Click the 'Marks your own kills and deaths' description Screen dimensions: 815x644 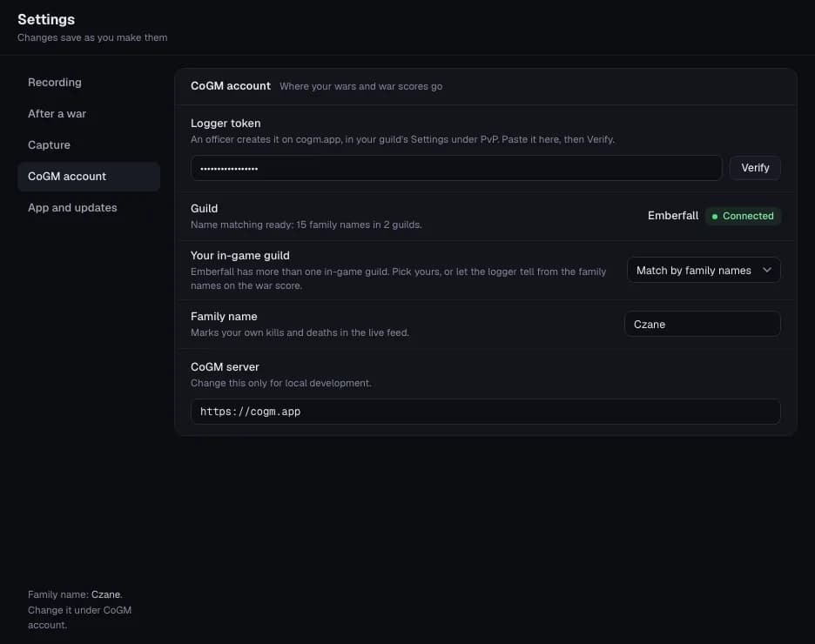[x=300, y=332]
